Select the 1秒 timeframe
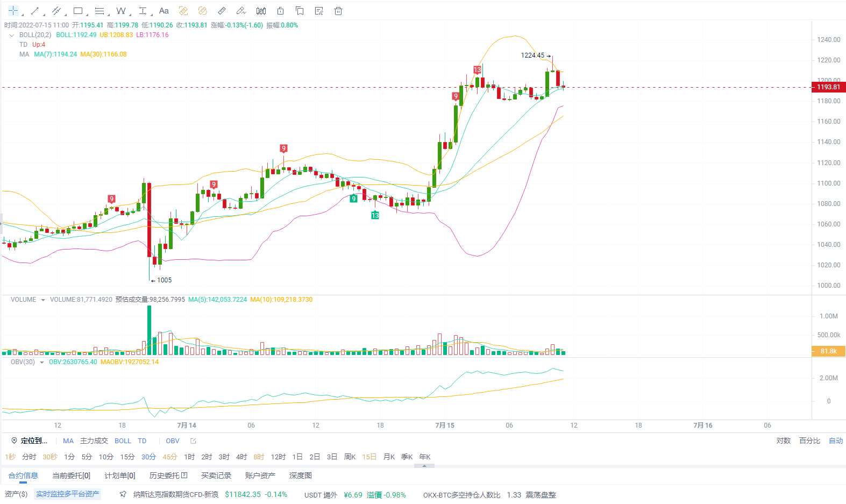 [10, 457]
